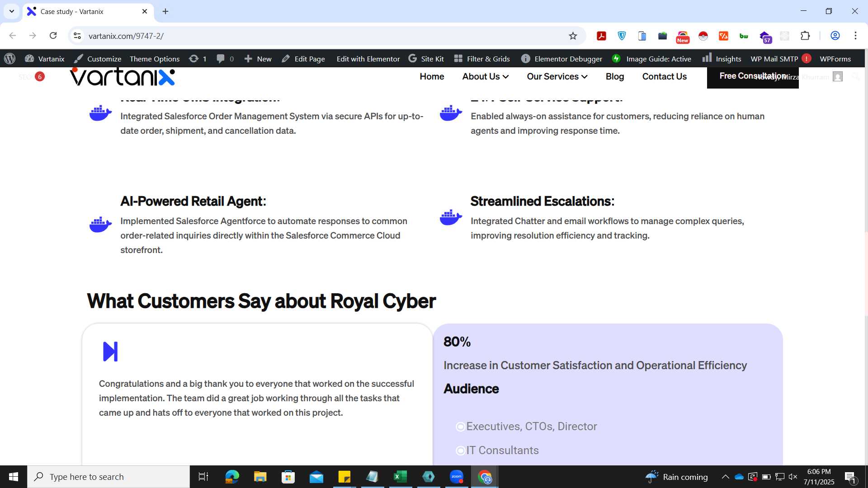The width and height of the screenshot is (868, 488).
Task: Open Blog nav link
Action: 614,76
